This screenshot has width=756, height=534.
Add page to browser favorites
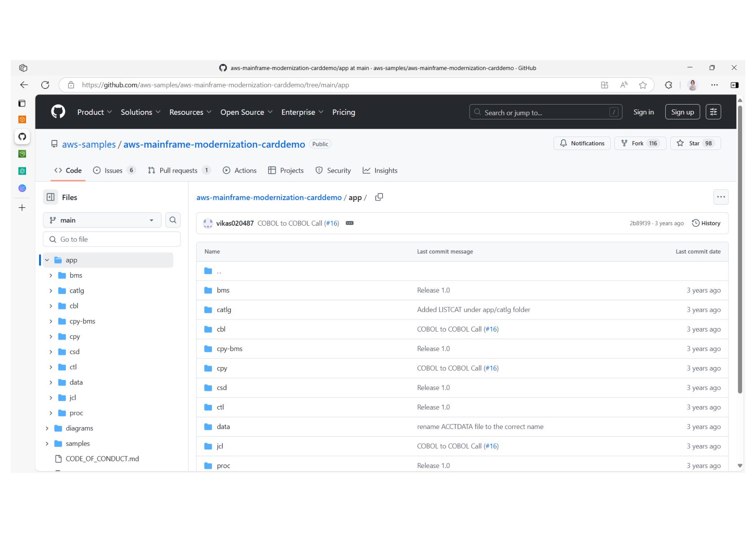(x=642, y=85)
